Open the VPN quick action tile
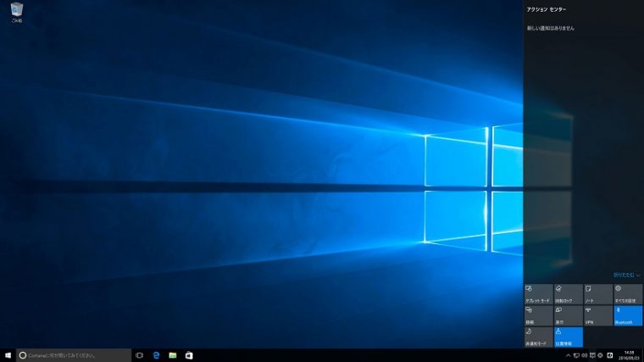This screenshot has height=362, width=644. tap(598, 315)
